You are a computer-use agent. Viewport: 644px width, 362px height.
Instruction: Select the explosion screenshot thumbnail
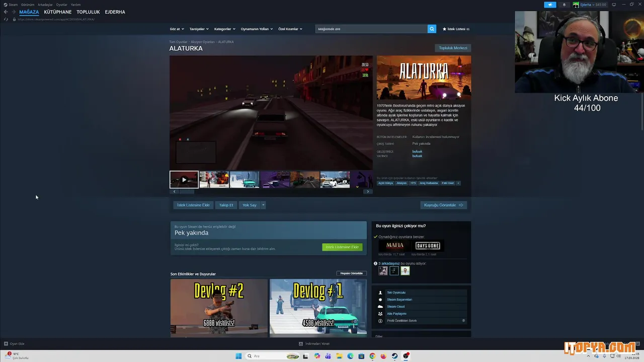[x=214, y=179]
